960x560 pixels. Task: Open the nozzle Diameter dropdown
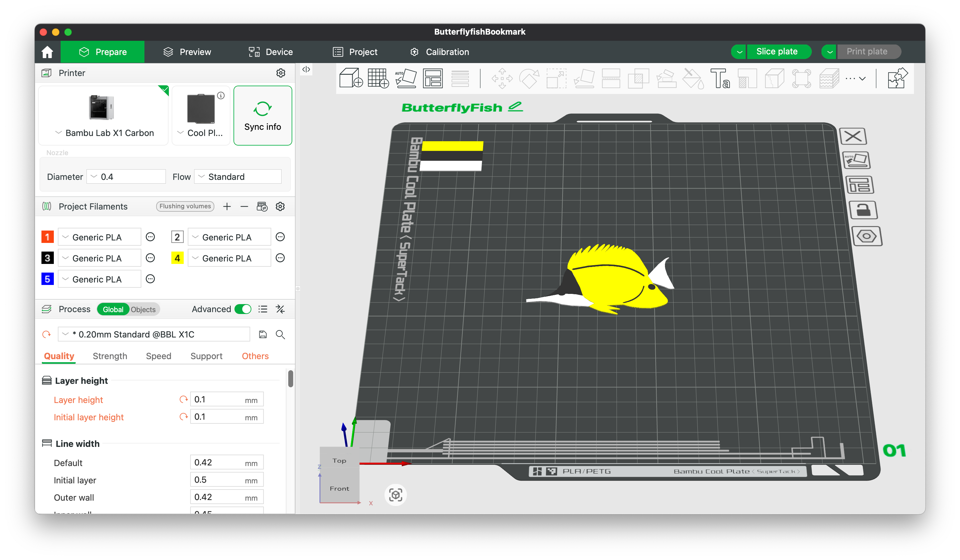[126, 177]
